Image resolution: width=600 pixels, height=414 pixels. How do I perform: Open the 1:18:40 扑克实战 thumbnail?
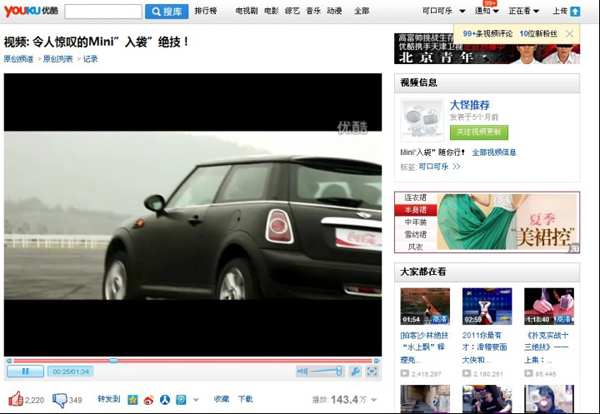tap(549, 306)
